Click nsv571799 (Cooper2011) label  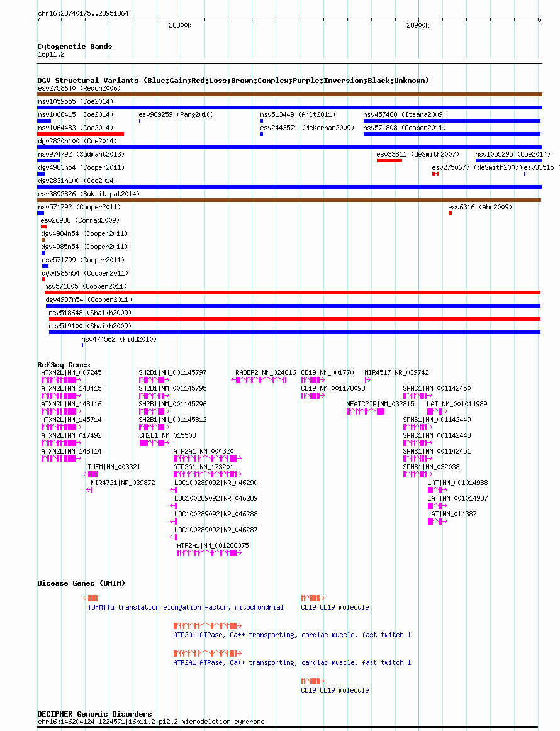click(83, 260)
